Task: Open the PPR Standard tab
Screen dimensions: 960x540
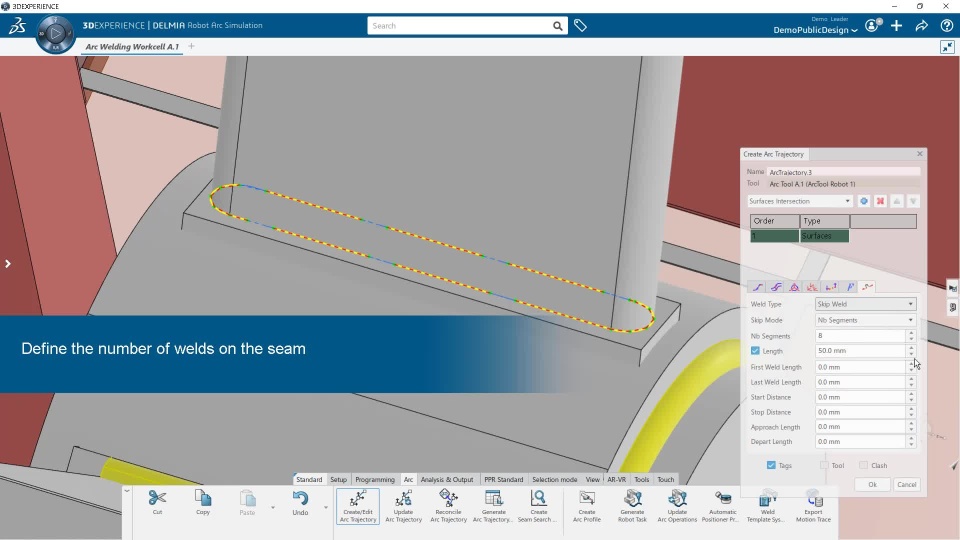Action: click(504, 479)
